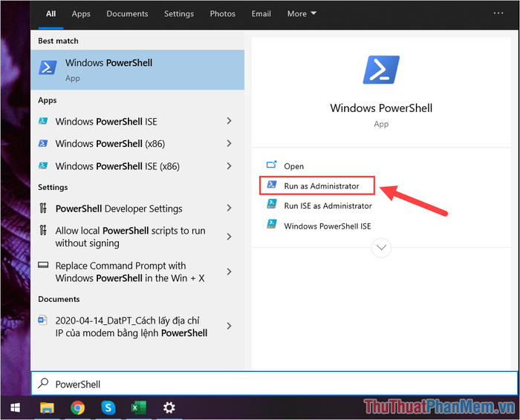The image size is (520, 420).
Task: Open the Windows Start menu button
Action: tap(15, 407)
